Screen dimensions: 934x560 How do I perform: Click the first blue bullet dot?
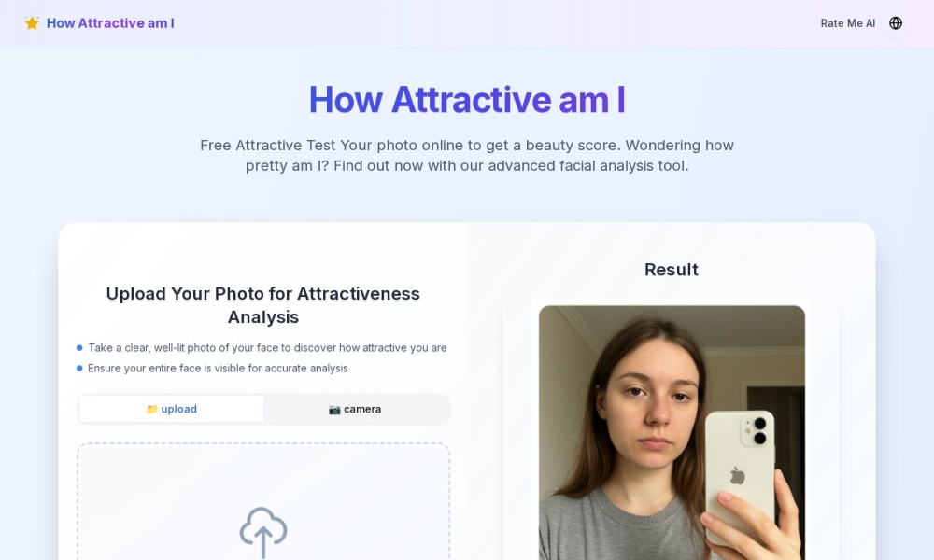[x=79, y=347]
